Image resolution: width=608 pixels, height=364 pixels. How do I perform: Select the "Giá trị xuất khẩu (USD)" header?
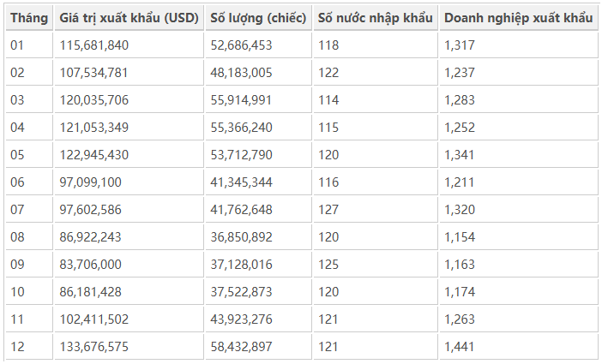pyautogui.click(x=129, y=18)
